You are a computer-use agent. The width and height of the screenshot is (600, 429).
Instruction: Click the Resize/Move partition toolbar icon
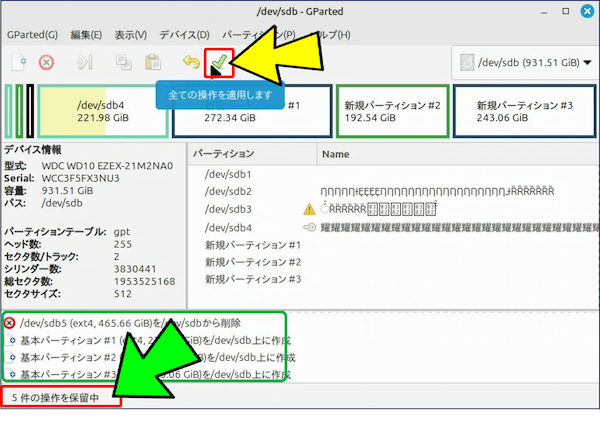[x=85, y=62]
